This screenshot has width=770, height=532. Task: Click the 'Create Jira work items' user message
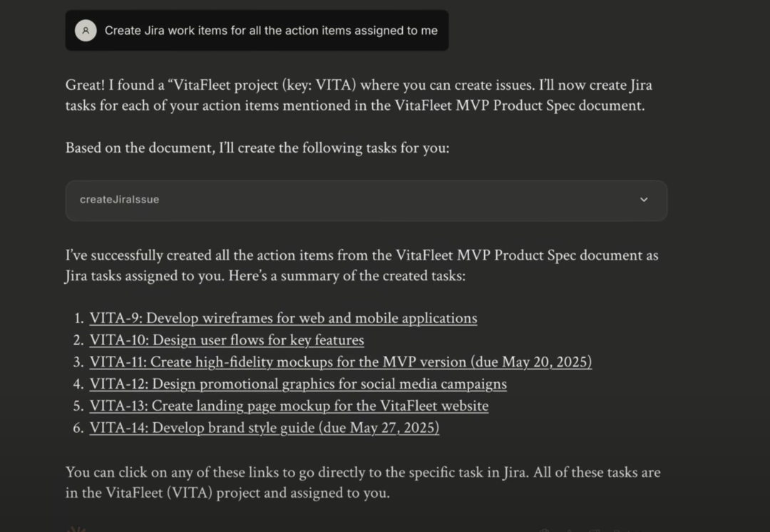click(271, 31)
